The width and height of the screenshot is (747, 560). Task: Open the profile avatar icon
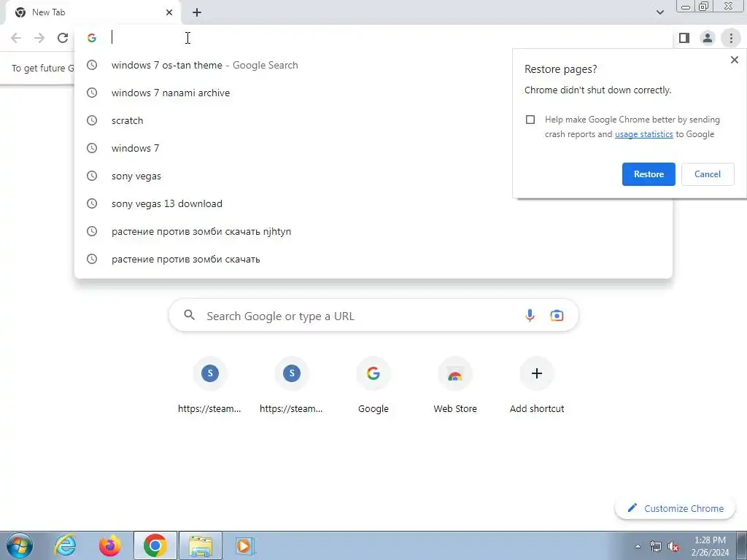pyautogui.click(x=708, y=38)
